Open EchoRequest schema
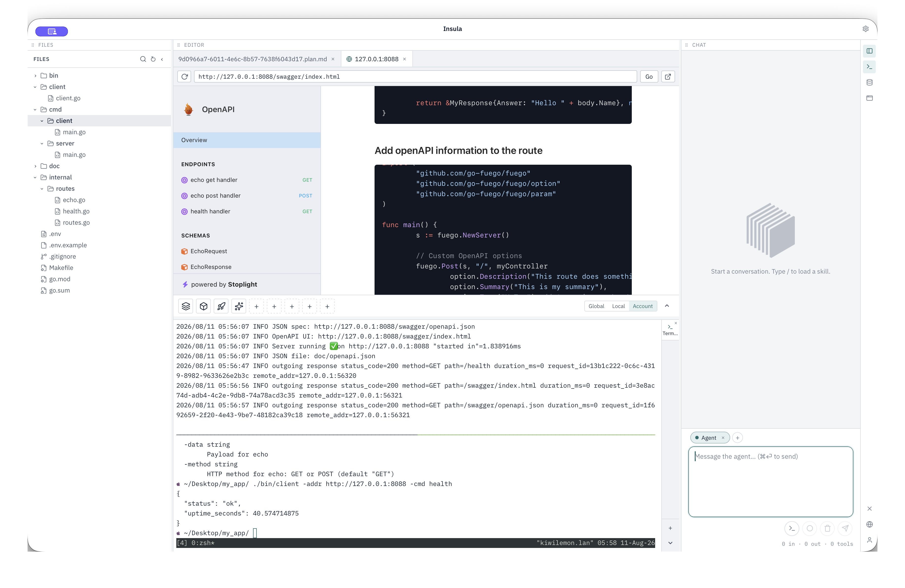Screen dimensions: 905x588 [x=247, y=251]
